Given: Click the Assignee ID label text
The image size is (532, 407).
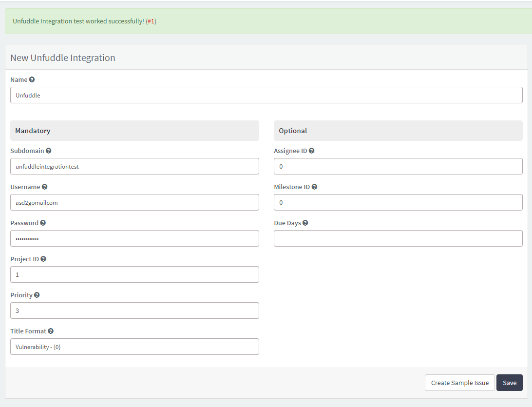Looking at the screenshot, I should tap(290, 151).
